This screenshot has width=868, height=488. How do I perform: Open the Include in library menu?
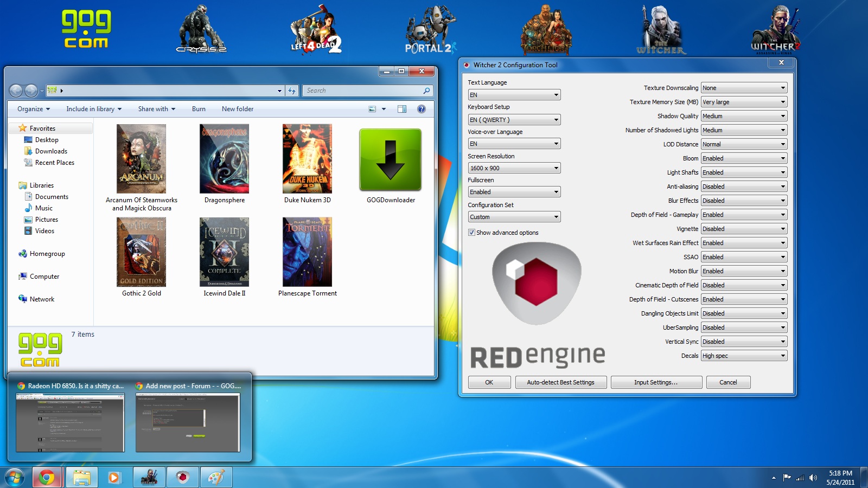[94, 109]
